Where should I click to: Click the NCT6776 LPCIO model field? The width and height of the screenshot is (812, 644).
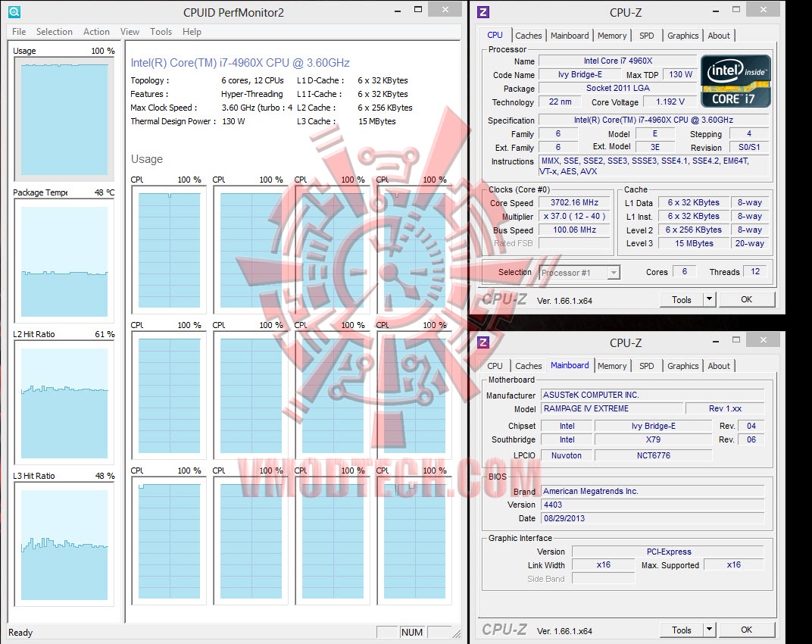pyautogui.click(x=654, y=455)
